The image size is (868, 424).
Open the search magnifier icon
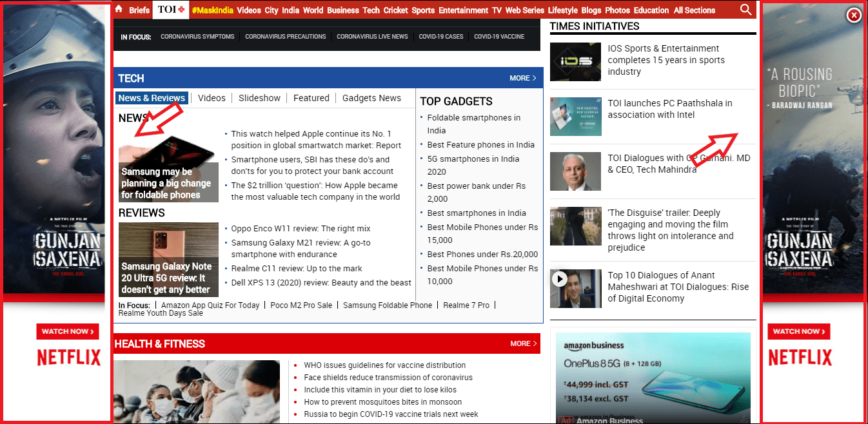coord(745,10)
